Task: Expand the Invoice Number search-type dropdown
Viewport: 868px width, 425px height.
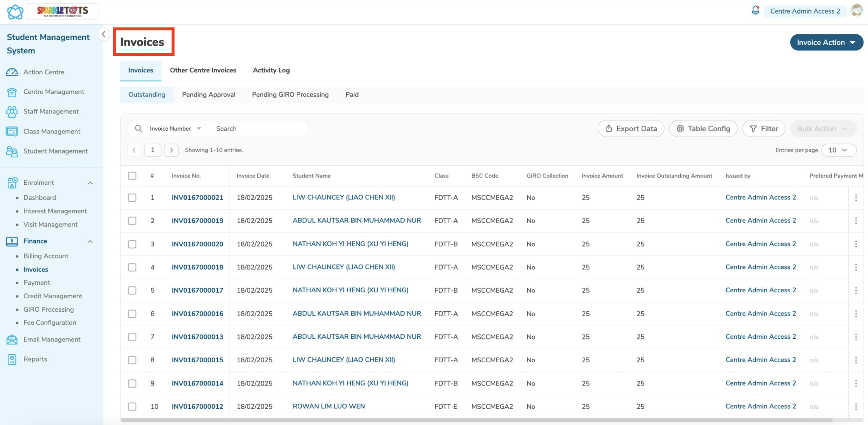Action: pos(175,129)
